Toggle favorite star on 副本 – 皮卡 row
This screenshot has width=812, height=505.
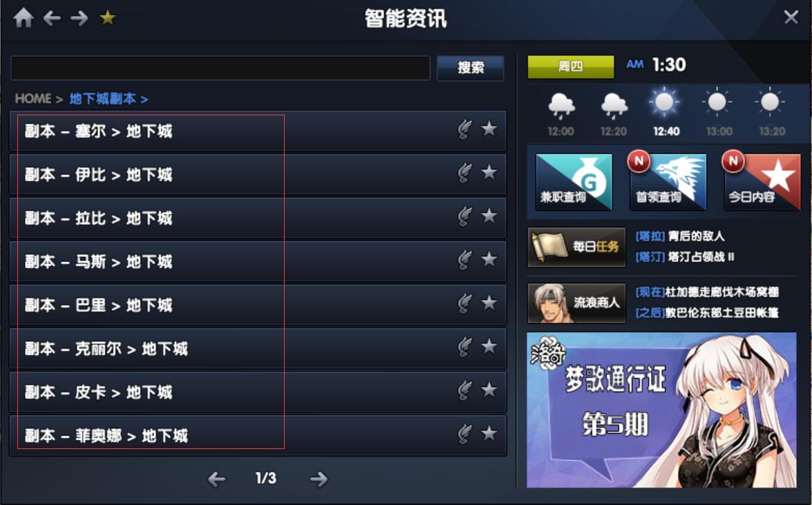tap(489, 390)
